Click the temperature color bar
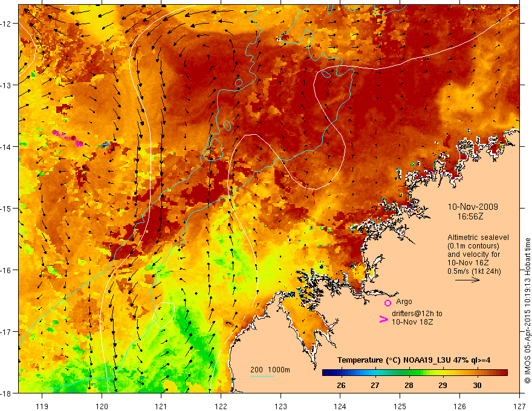 click(x=415, y=373)
